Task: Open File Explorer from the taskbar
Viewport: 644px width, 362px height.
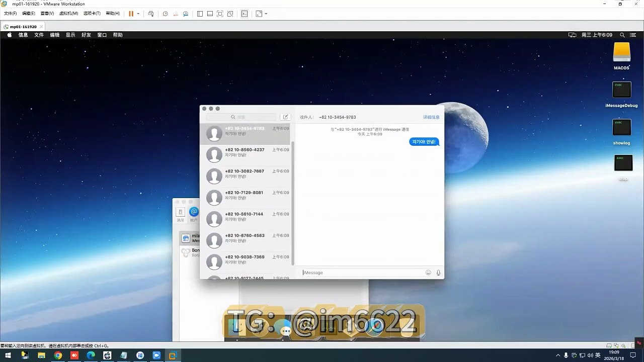Action: tap(41, 355)
